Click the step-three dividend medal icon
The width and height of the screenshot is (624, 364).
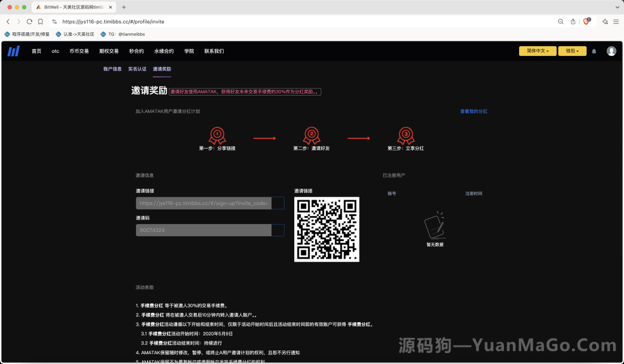click(x=406, y=135)
